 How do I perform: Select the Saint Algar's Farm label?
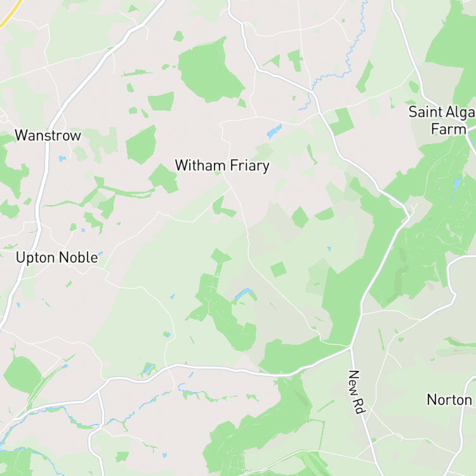tap(442, 120)
